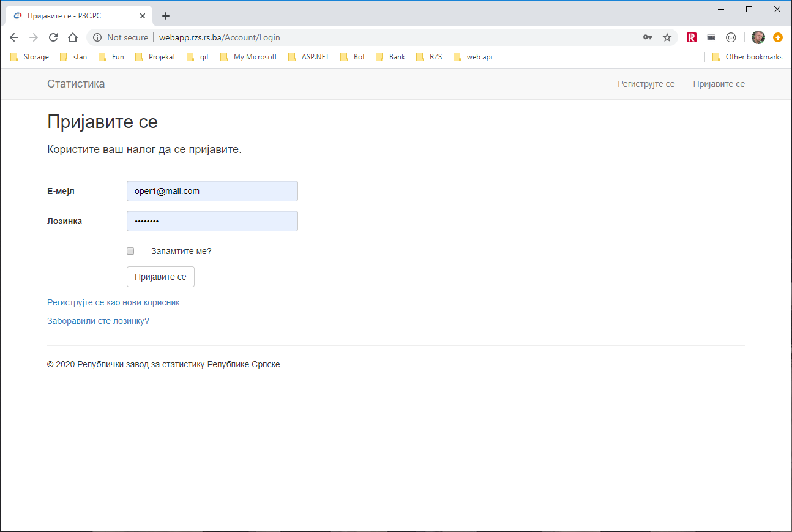Reload the current page
Image resolution: width=792 pixels, height=532 pixels.
tap(53, 37)
